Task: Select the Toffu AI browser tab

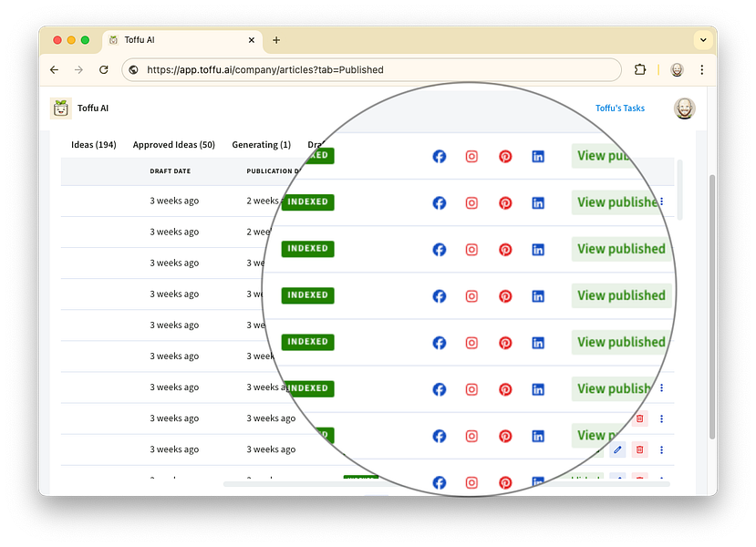Action: pyautogui.click(x=182, y=40)
